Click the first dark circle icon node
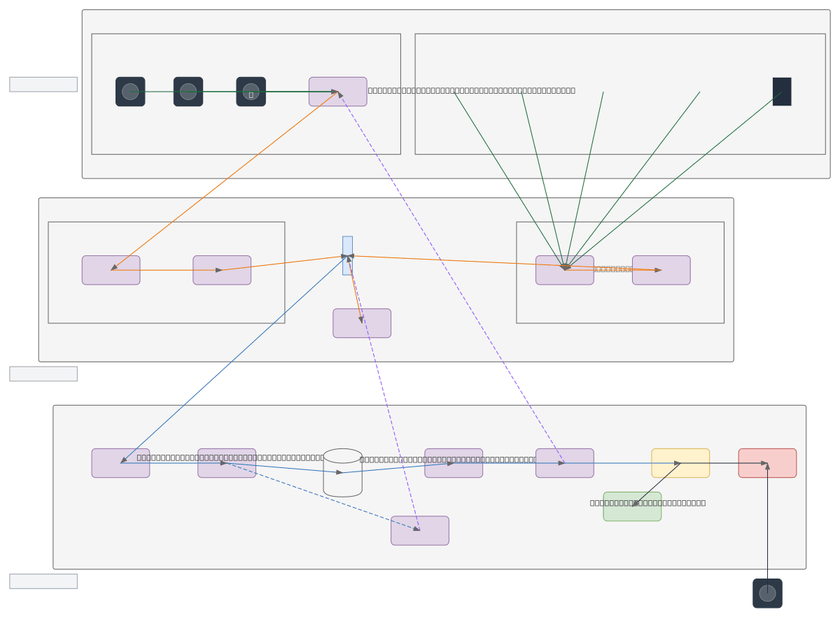Screen dimensions: 840x631 [130, 92]
